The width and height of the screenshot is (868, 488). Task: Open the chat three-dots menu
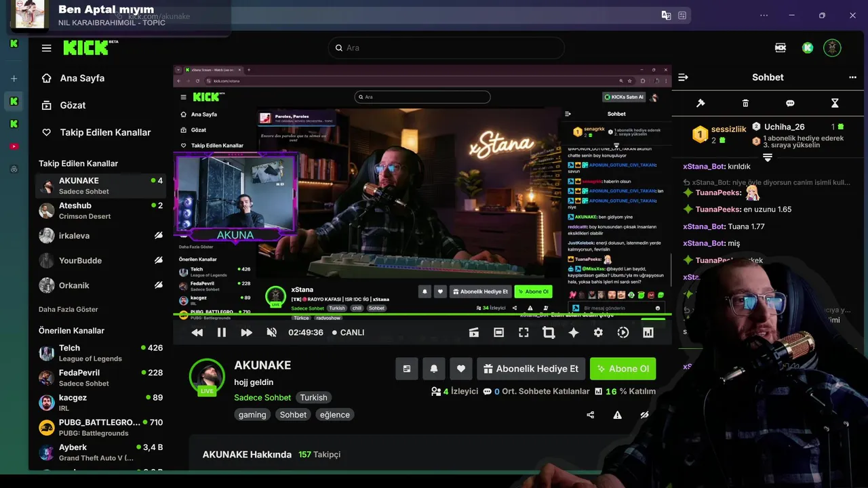[852, 77]
